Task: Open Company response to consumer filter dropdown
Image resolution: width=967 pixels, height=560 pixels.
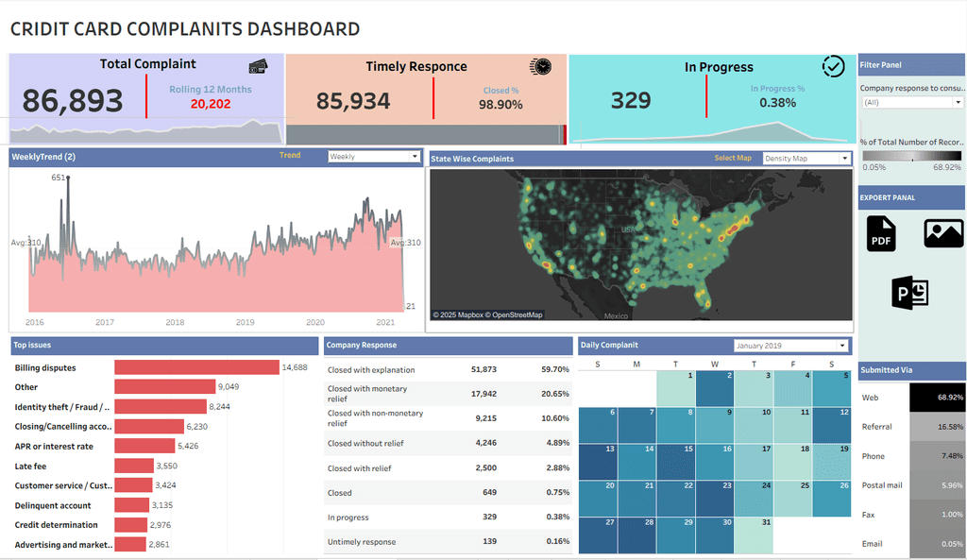Action: 912,102
